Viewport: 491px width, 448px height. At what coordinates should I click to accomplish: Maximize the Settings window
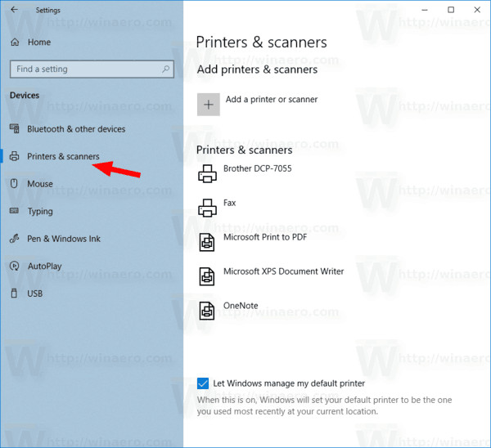click(x=451, y=10)
